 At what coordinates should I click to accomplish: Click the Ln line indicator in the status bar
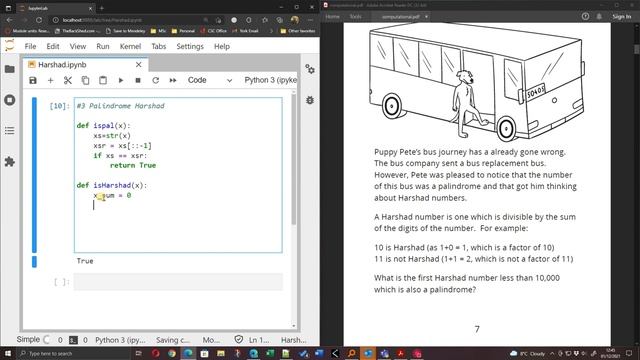click(x=259, y=340)
